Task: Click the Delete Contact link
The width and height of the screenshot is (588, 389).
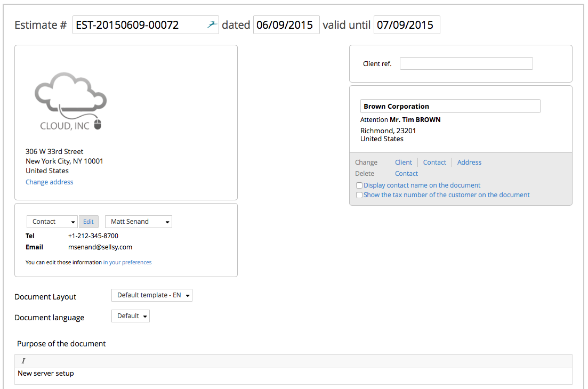Action: [x=407, y=174]
